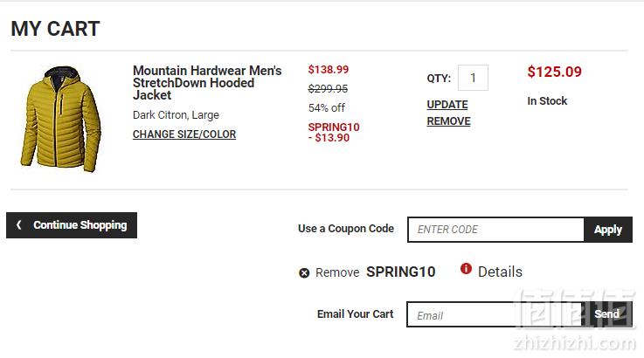The image size is (644, 358).
Task: Click the remove coupon X icon
Action: [x=304, y=273]
